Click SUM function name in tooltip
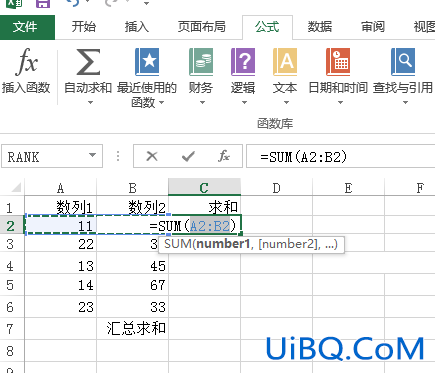This screenshot has height=373, width=435. tap(178, 244)
